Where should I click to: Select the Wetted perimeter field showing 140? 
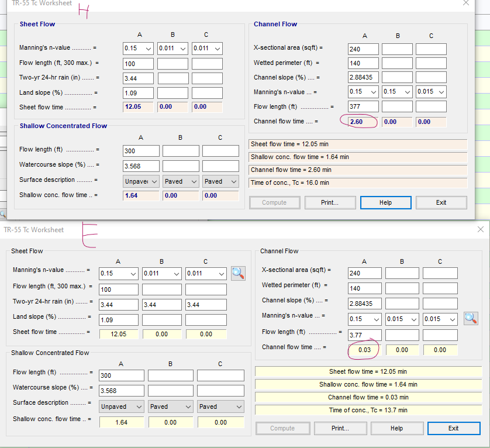point(363,63)
